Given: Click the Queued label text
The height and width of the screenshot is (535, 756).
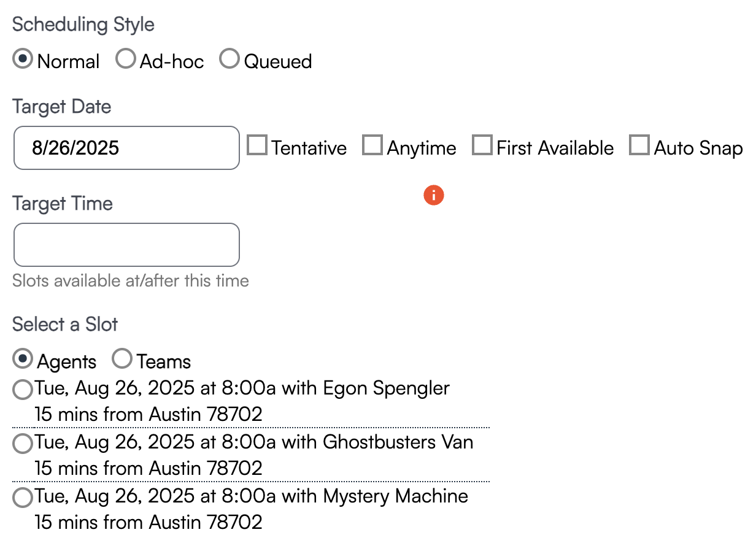Looking at the screenshot, I should click(278, 62).
